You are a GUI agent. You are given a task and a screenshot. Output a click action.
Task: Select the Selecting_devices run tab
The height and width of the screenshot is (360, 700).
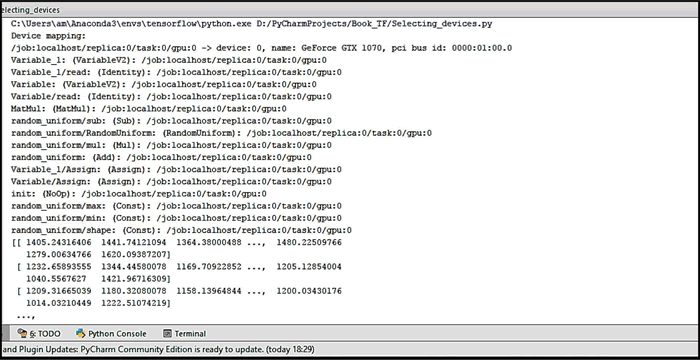pyautogui.click(x=30, y=9)
